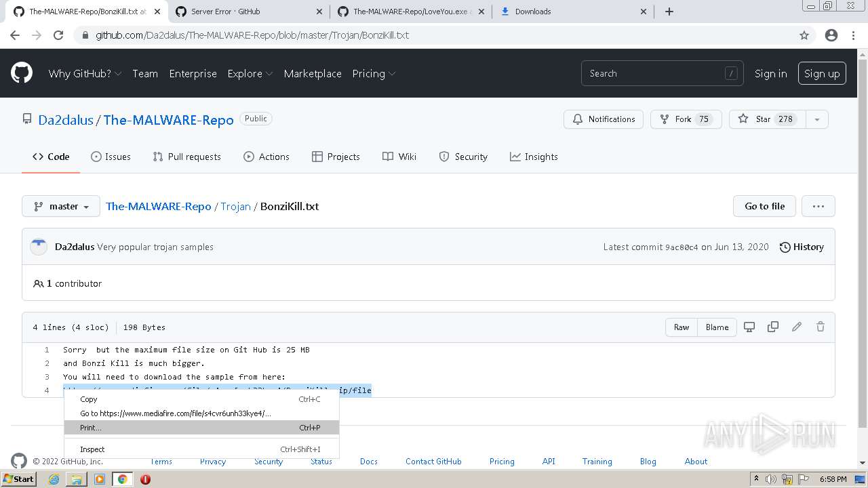
Task: Click the GitHub octocat logo in header
Action: pos(22,73)
